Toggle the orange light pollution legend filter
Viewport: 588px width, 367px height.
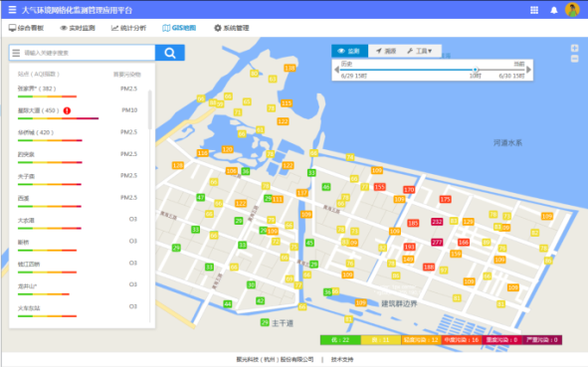[x=421, y=340]
